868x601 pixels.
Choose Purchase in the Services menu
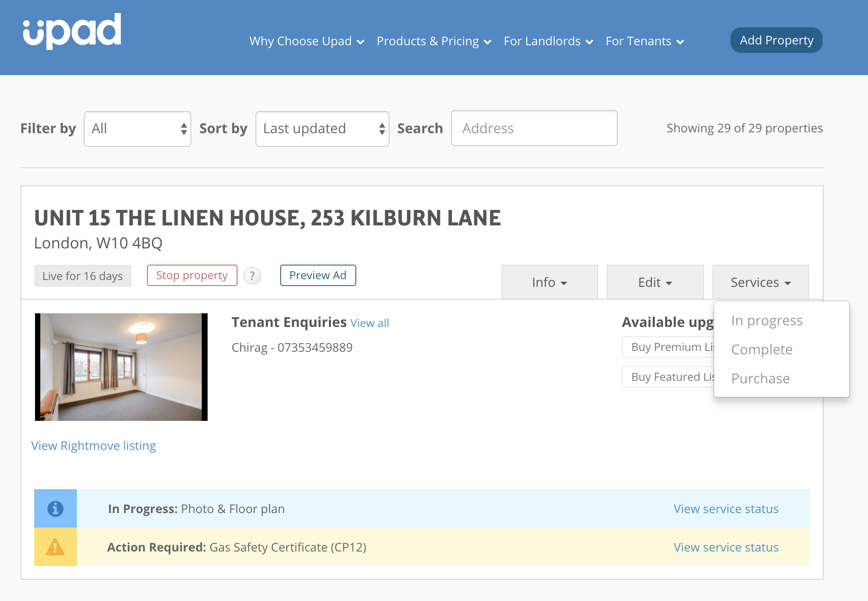[x=760, y=379]
